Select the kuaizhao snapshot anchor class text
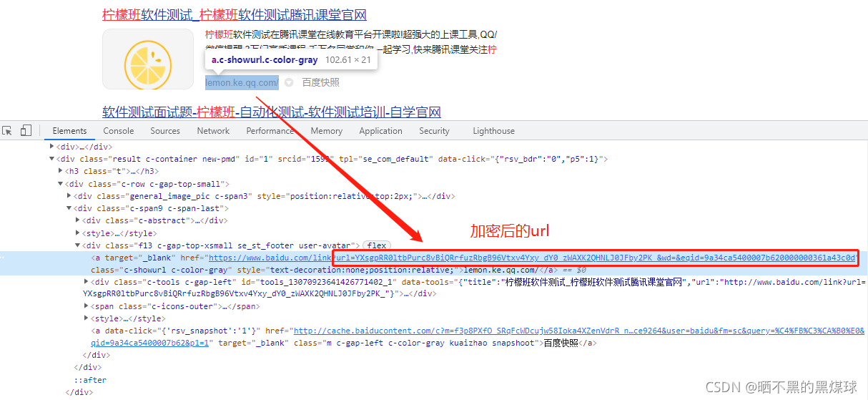 coord(417,343)
